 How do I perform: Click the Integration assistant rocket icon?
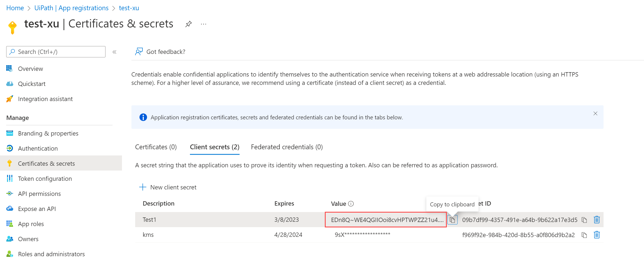[x=9, y=99]
